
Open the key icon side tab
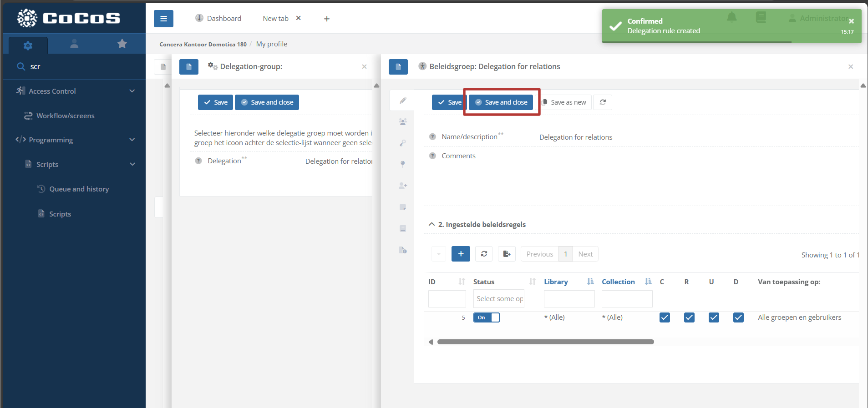pyautogui.click(x=403, y=143)
